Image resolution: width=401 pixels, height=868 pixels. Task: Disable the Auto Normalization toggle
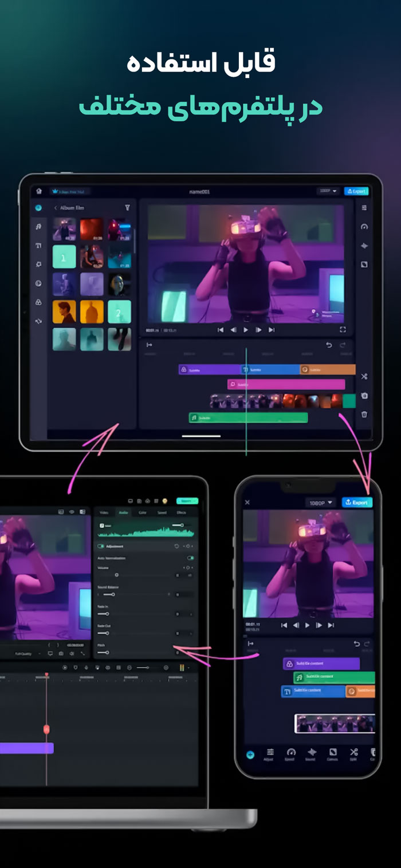(x=190, y=558)
